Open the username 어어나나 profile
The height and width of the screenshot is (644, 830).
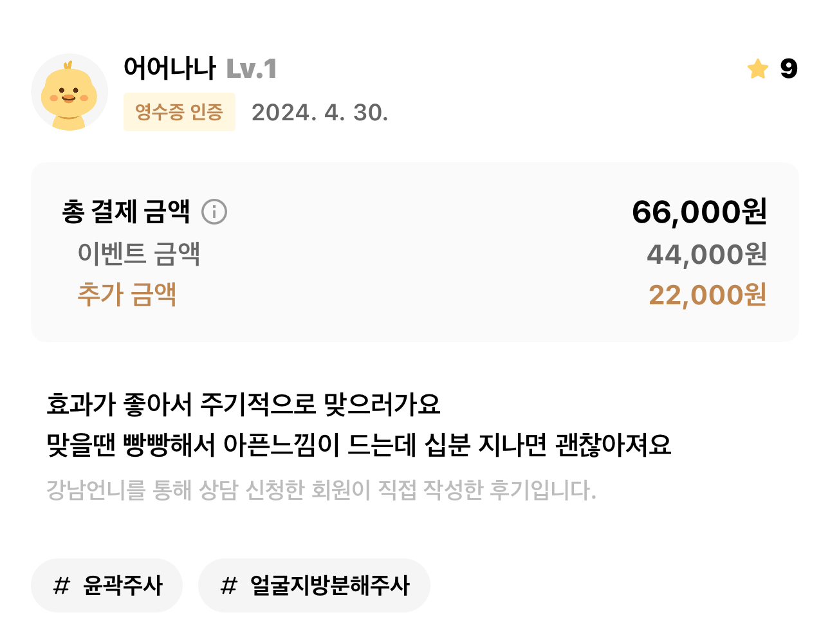169,68
